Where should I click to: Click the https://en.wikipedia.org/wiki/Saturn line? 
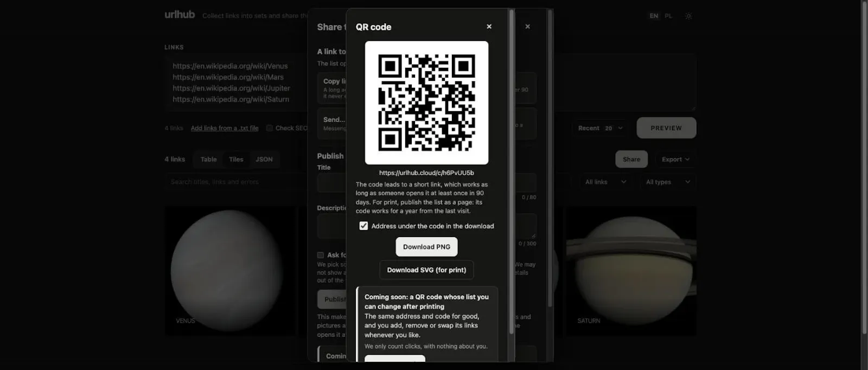231,99
